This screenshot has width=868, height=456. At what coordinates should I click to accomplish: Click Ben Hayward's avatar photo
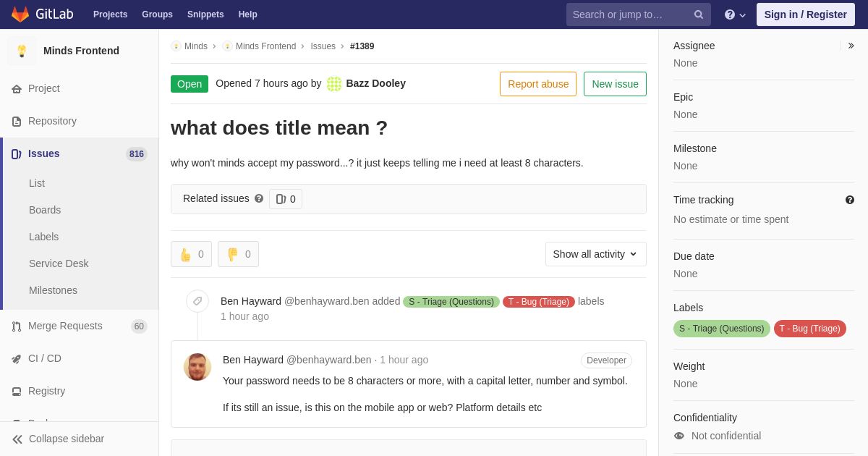pos(197,367)
